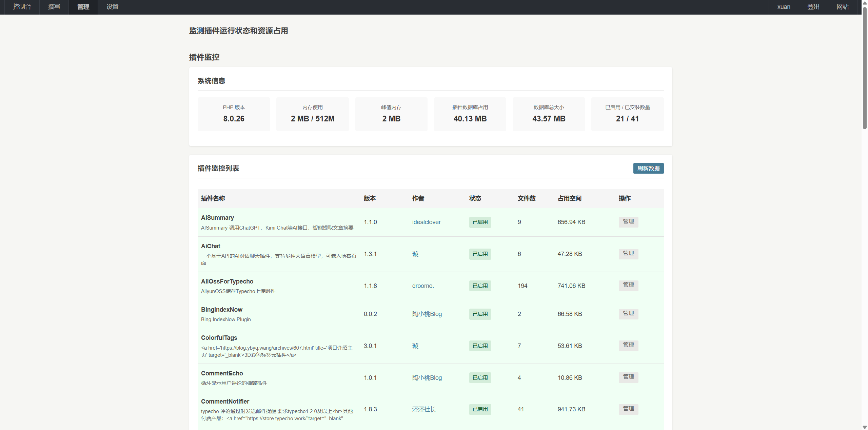
Task: Click 管理 button for AiChat plugin
Action: click(628, 254)
